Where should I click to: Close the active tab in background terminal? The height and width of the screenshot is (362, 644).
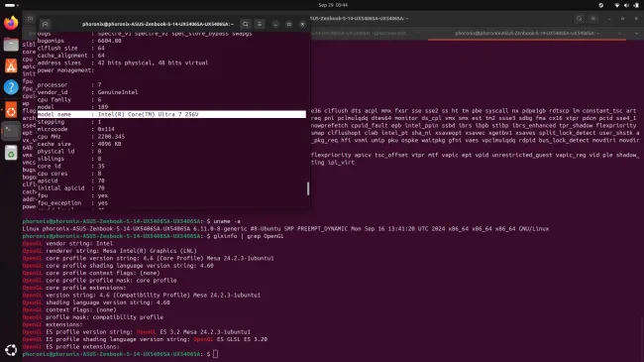point(620,34)
